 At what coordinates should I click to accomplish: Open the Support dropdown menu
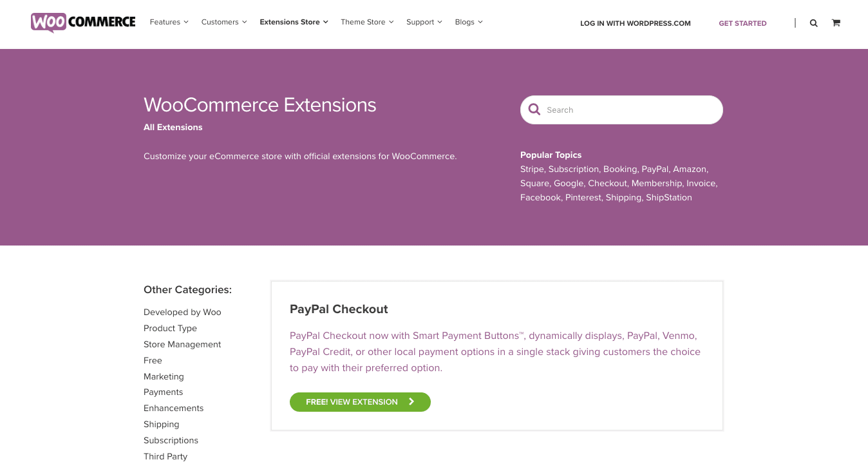tap(420, 21)
